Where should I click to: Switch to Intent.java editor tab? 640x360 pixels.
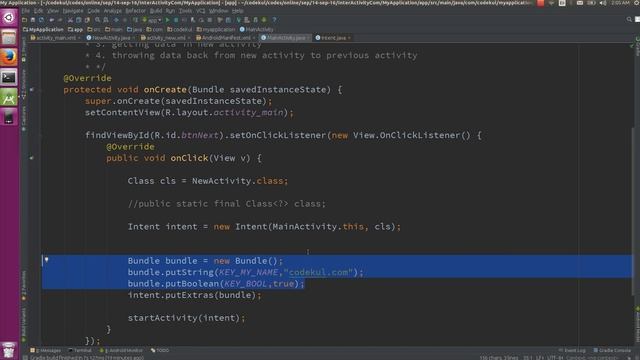click(333, 38)
